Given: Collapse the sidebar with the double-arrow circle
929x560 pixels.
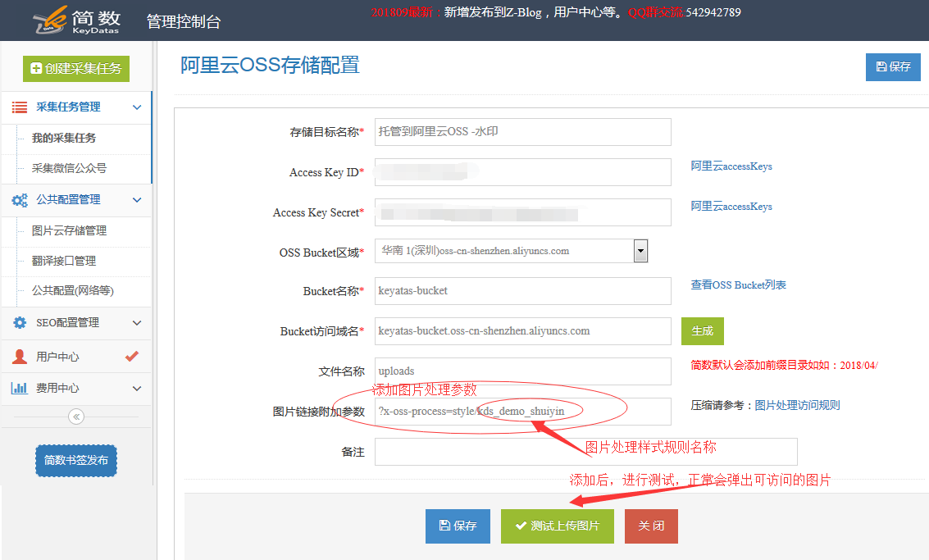Looking at the screenshot, I should click(76, 417).
